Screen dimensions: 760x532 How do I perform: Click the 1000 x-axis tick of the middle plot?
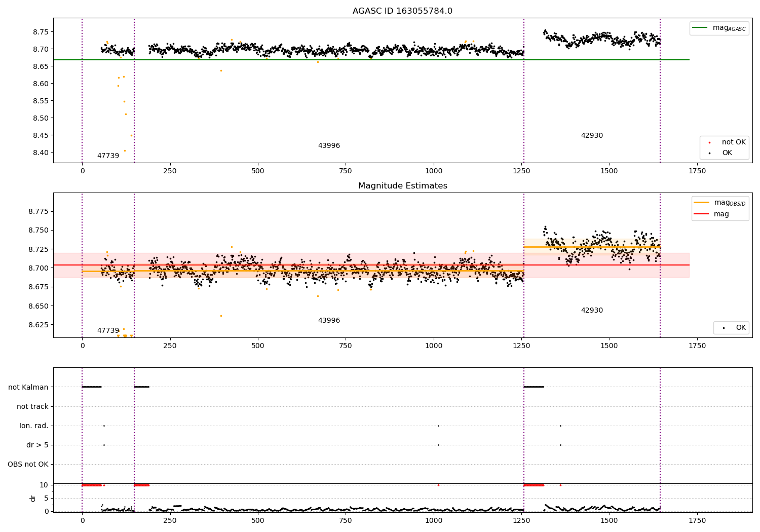[434, 346]
